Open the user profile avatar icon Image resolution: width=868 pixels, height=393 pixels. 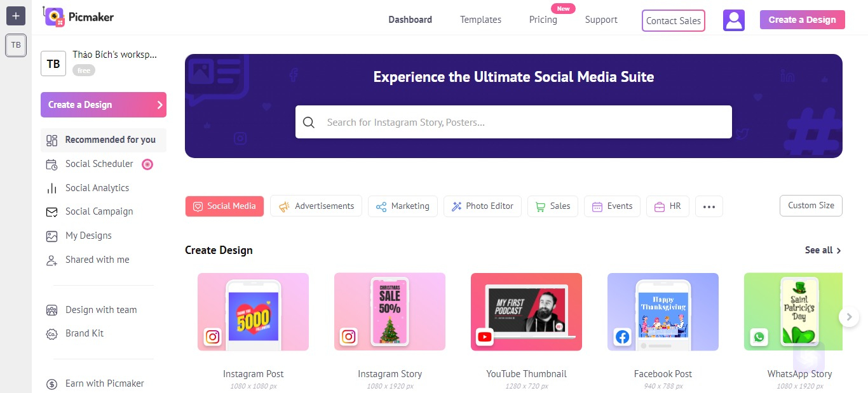734,20
